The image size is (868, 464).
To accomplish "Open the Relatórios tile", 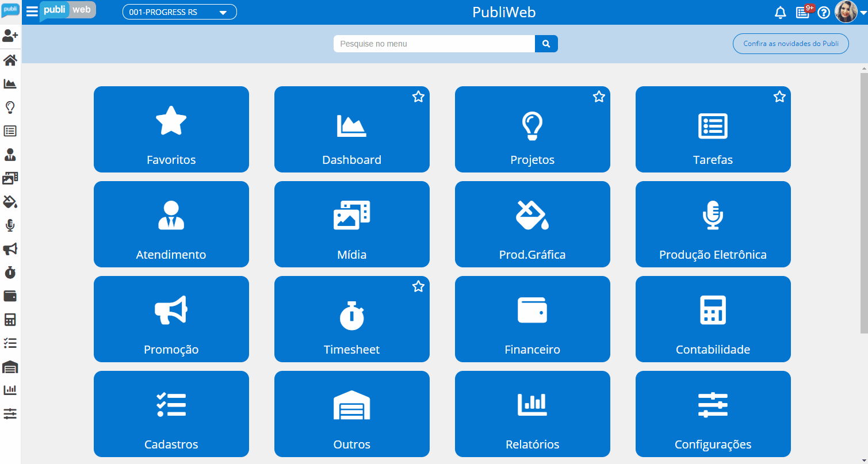I will pos(533,414).
